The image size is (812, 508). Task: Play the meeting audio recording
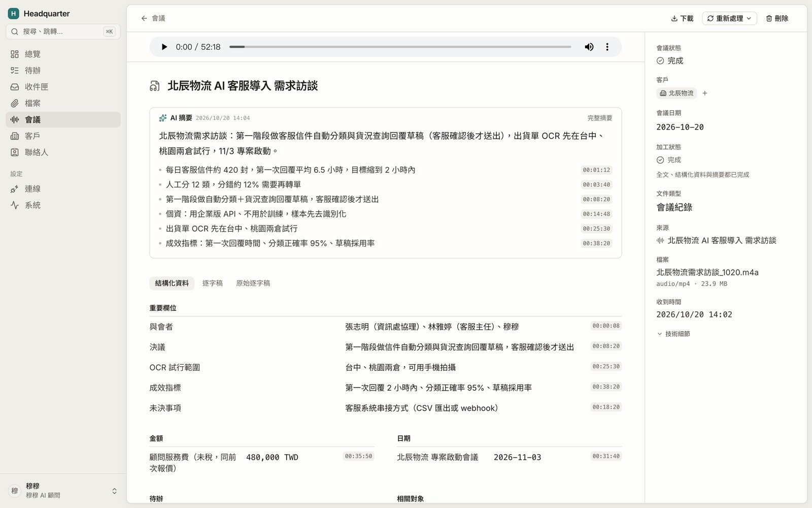coord(164,47)
